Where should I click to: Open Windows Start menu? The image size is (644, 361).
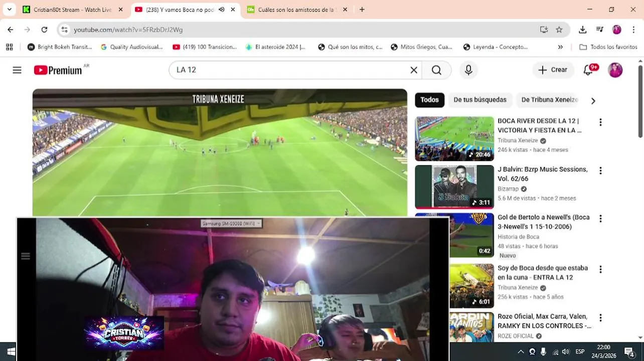tap(10, 351)
